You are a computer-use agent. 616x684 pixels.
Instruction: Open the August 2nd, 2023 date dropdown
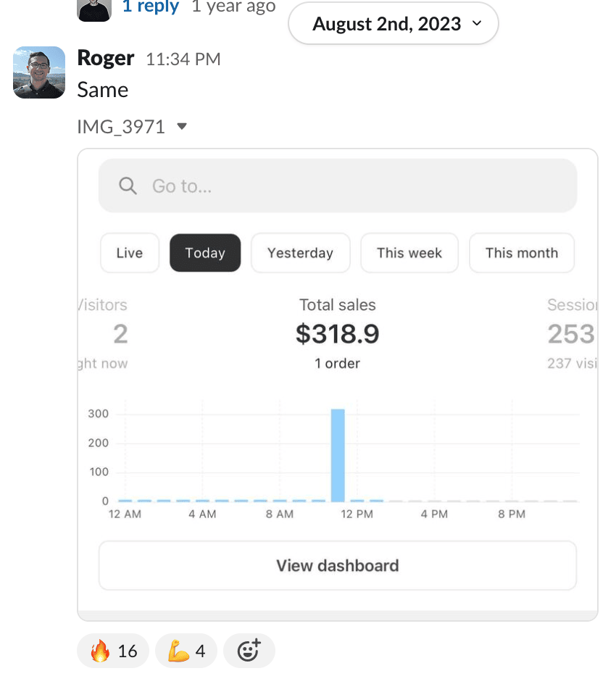[394, 24]
